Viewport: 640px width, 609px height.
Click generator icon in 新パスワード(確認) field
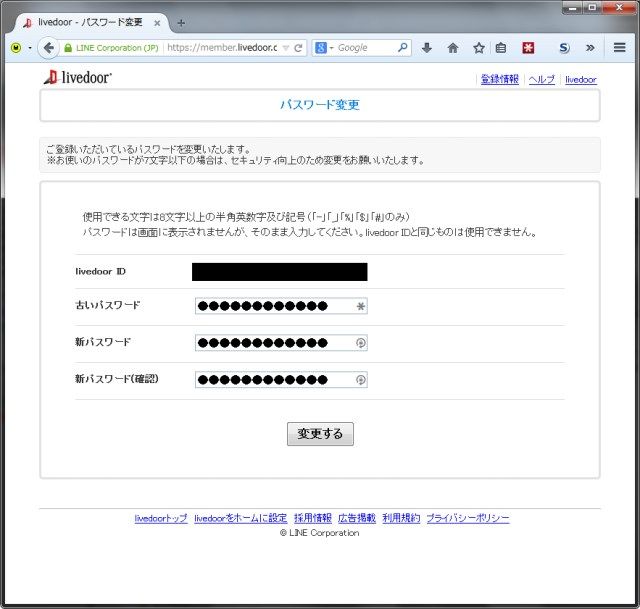pos(360,380)
